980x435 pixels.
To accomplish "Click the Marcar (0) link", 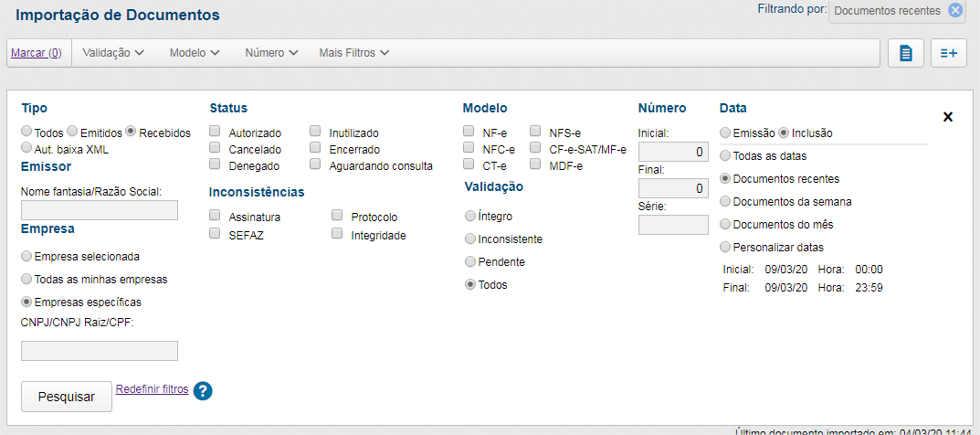I will [36, 53].
